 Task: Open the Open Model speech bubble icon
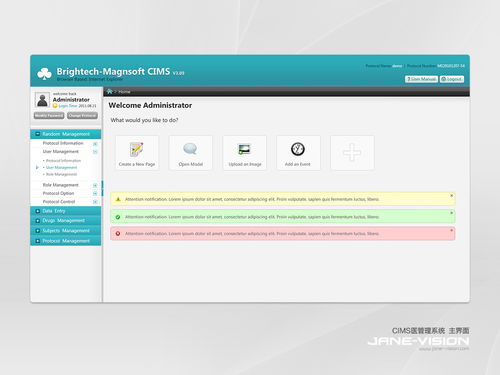(190, 149)
